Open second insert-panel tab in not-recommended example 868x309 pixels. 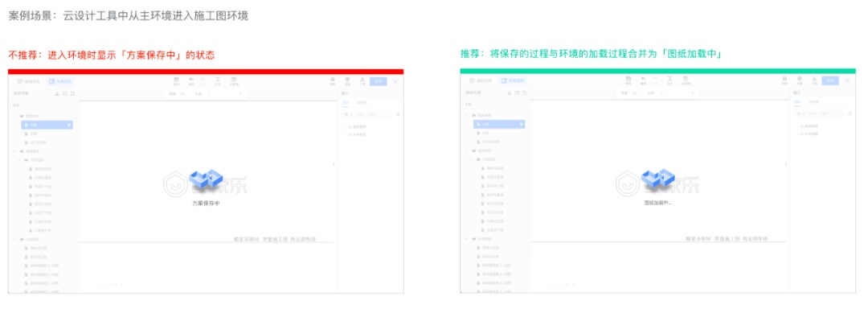click(x=362, y=102)
